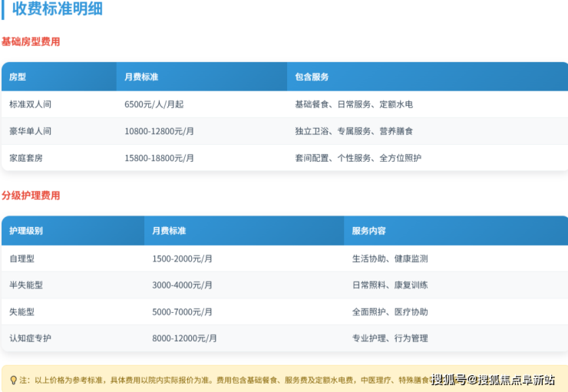The image size is (568, 392).
Task: Select the 豪华单人间 row label
Action: tap(30, 131)
